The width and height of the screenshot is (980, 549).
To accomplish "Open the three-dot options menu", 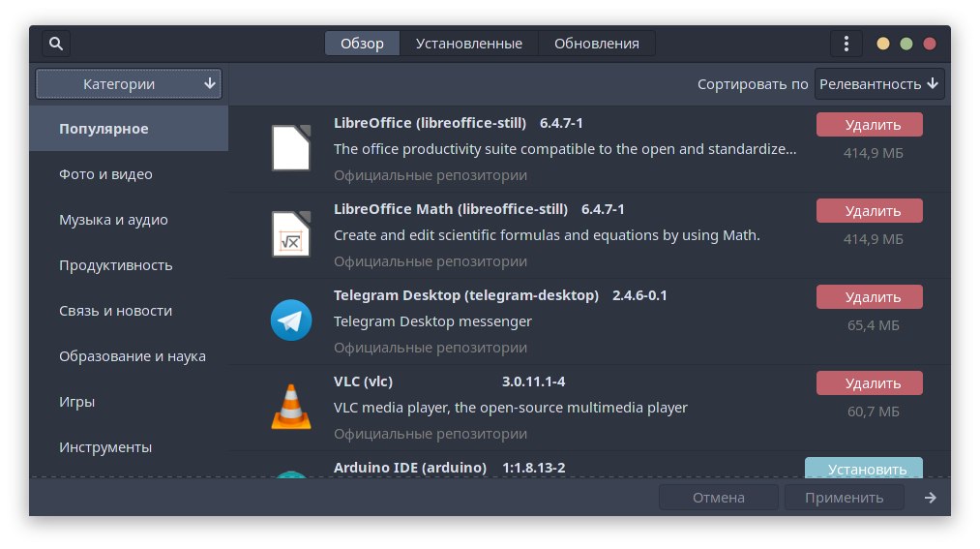I will 846,44.
